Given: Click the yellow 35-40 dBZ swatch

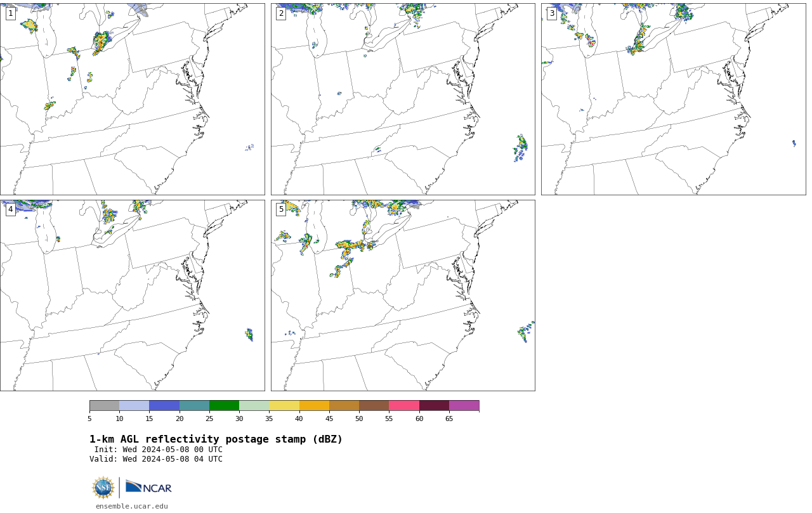Looking at the screenshot, I should (284, 406).
